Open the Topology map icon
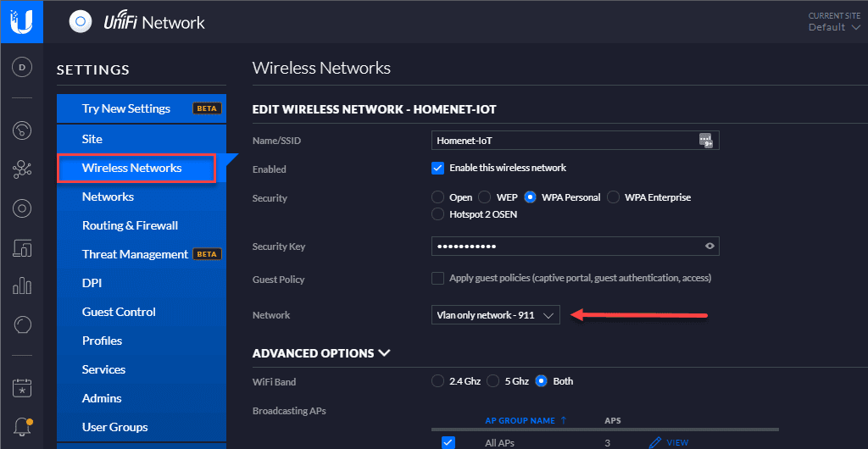 [x=22, y=170]
